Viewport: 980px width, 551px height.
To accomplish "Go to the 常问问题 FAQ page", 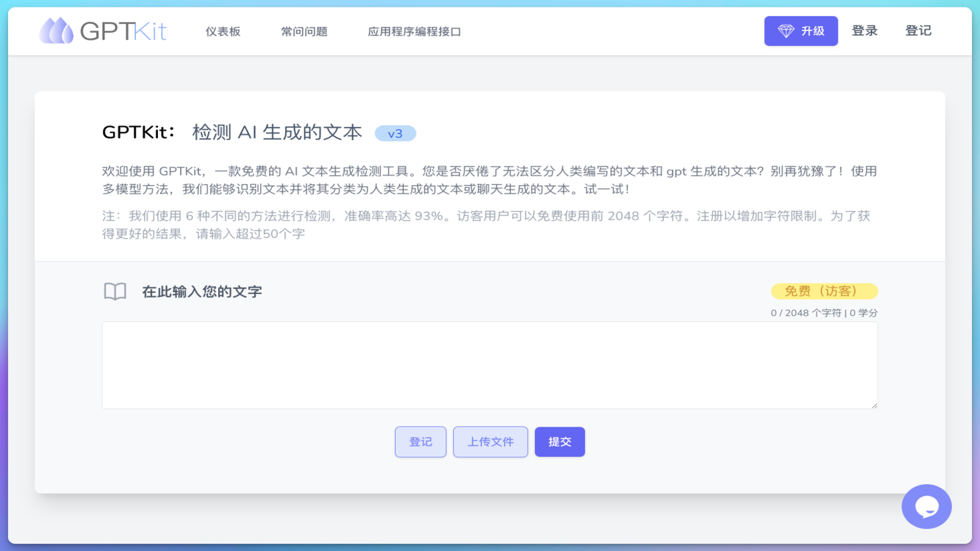I will tap(304, 32).
